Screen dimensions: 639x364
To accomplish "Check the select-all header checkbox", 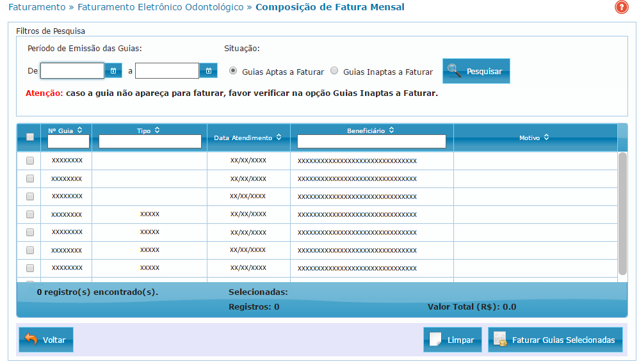I will (29, 137).
